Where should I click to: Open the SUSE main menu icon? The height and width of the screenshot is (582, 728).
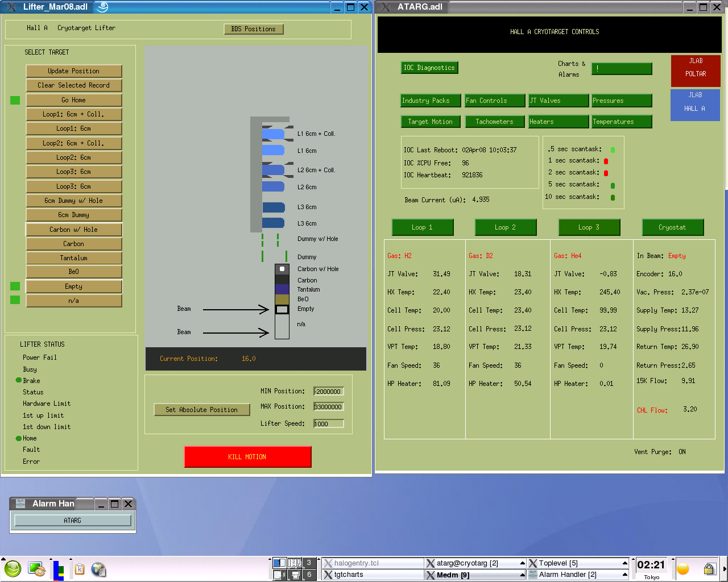pyautogui.click(x=13, y=568)
